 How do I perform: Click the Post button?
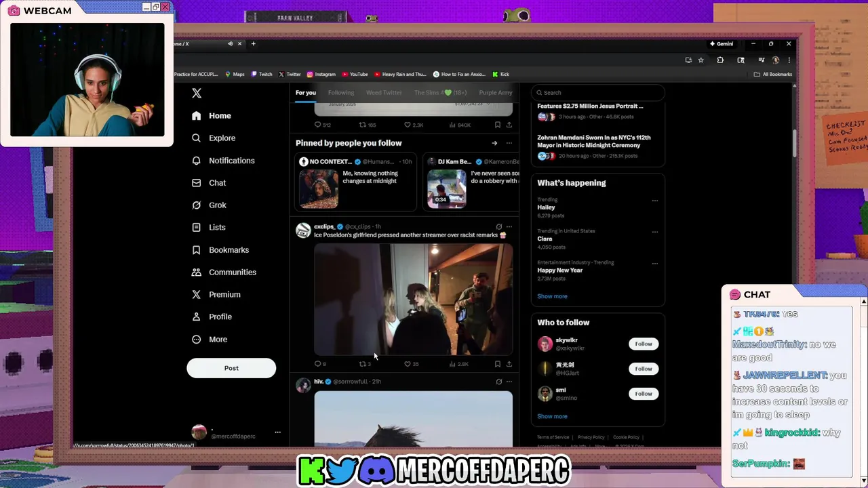click(231, 368)
